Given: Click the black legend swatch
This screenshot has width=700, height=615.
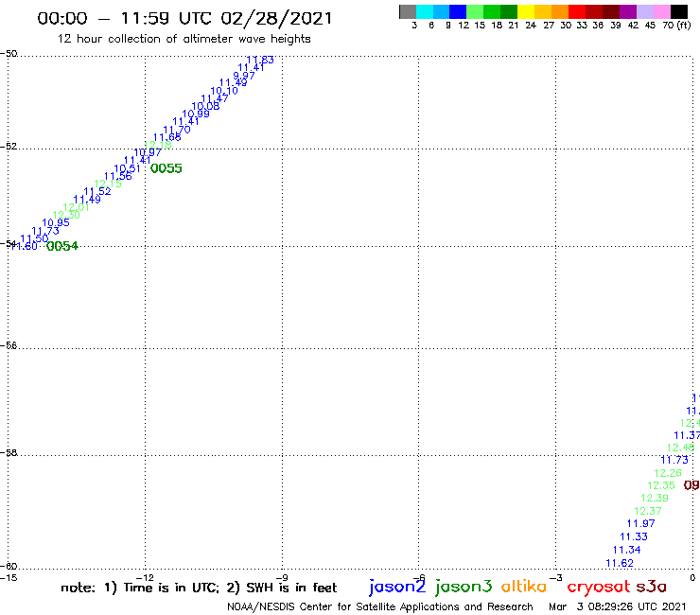Looking at the screenshot, I should click(x=679, y=11).
